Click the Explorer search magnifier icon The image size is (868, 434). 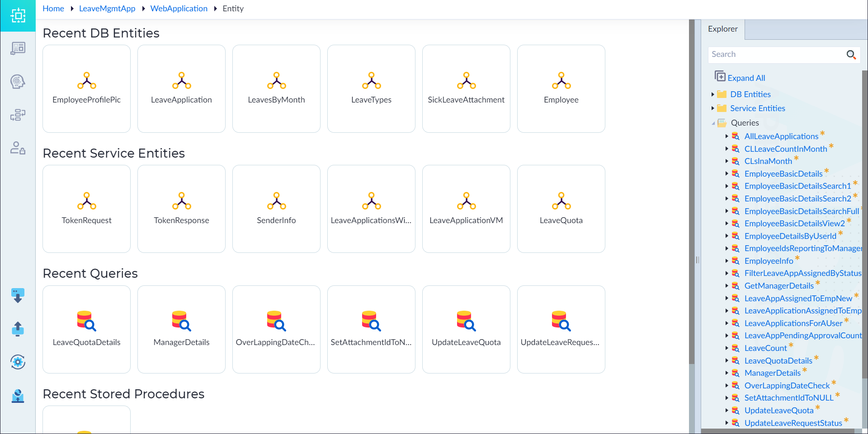(x=851, y=55)
